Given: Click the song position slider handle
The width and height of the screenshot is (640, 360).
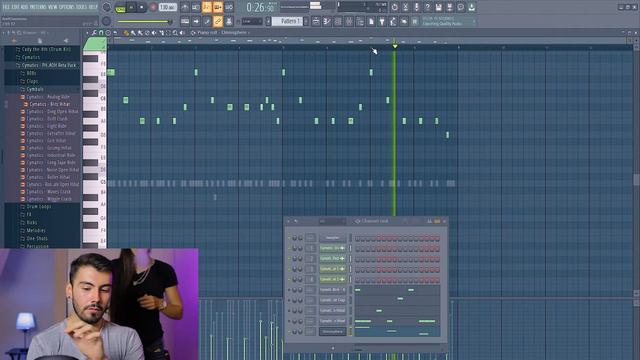Looking at the screenshot, I should [171, 22].
